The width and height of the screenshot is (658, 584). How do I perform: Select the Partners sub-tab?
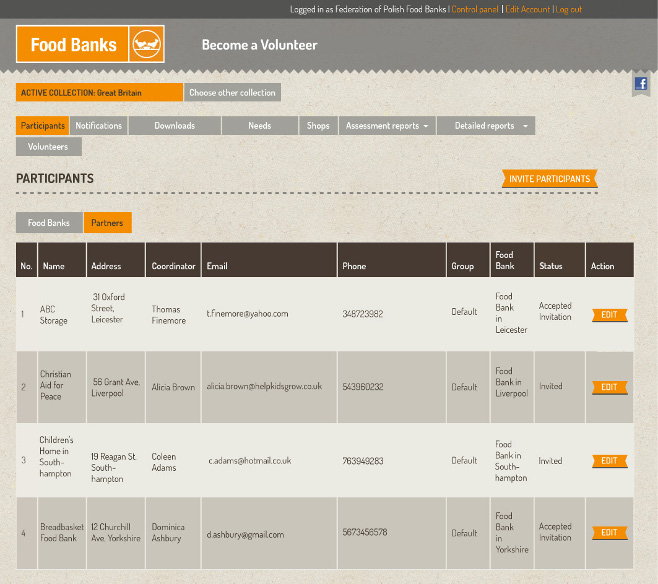[x=107, y=223]
